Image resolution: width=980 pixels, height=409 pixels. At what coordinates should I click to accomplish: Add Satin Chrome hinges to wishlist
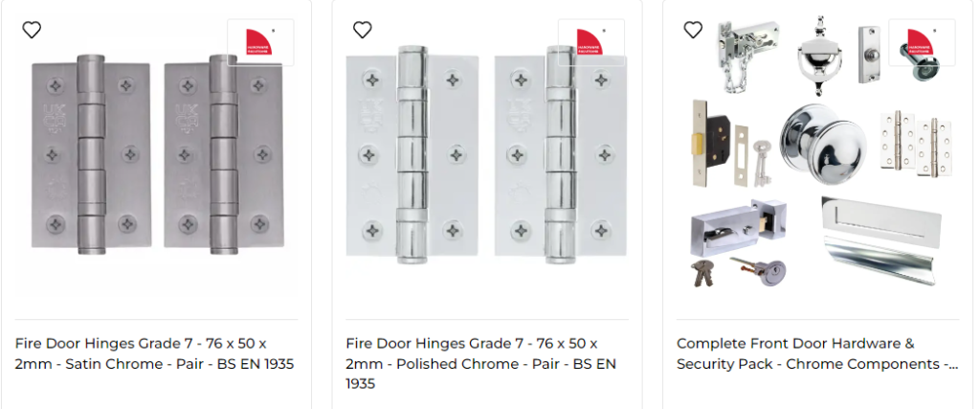(x=32, y=30)
